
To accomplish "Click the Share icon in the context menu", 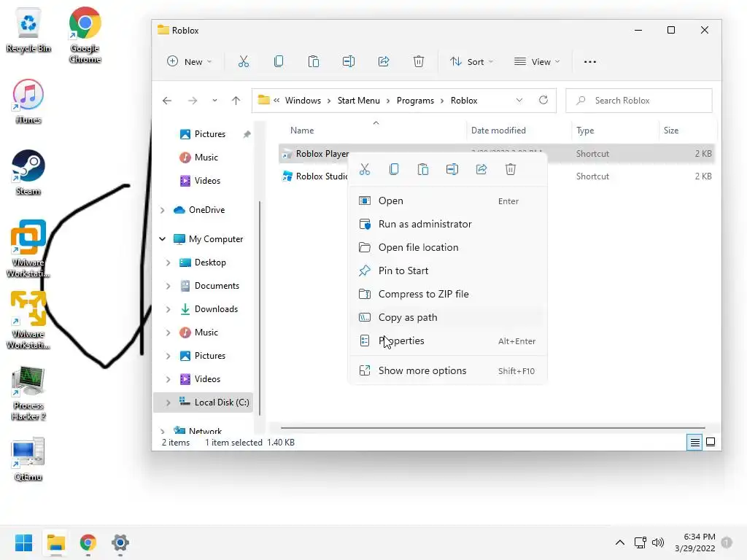I will point(481,169).
